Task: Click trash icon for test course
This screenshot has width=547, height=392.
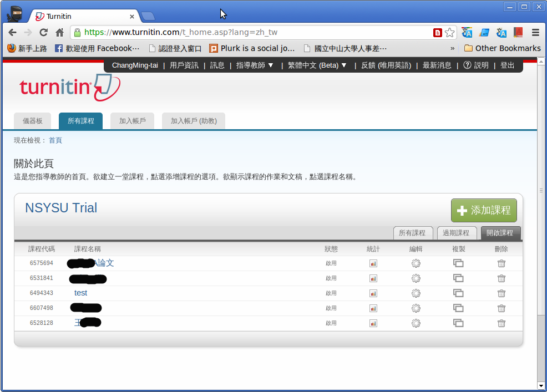Action: click(x=501, y=293)
